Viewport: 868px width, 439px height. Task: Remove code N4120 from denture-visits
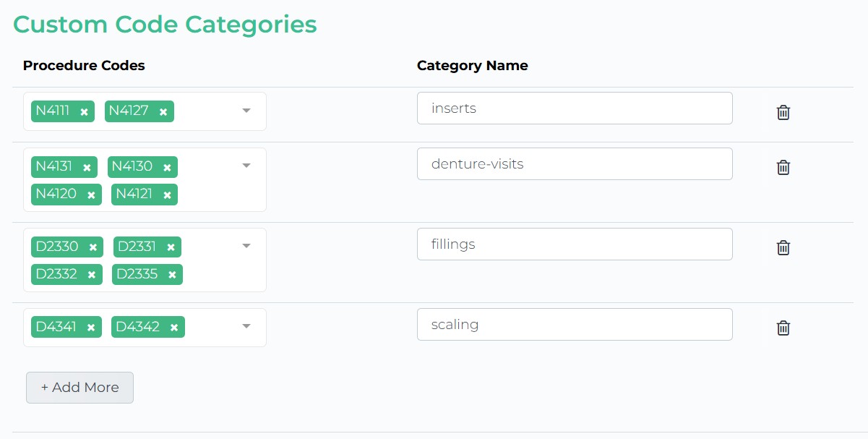pyautogui.click(x=91, y=195)
